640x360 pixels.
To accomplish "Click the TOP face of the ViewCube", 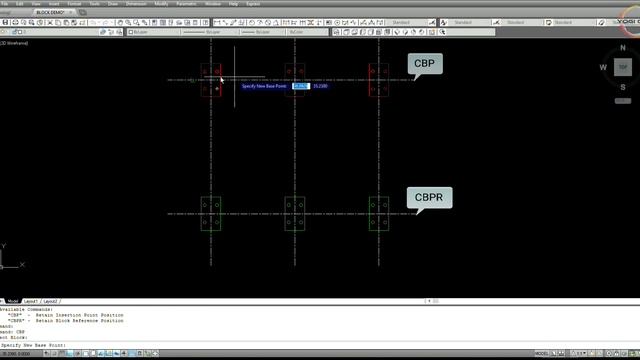I will coord(623,67).
